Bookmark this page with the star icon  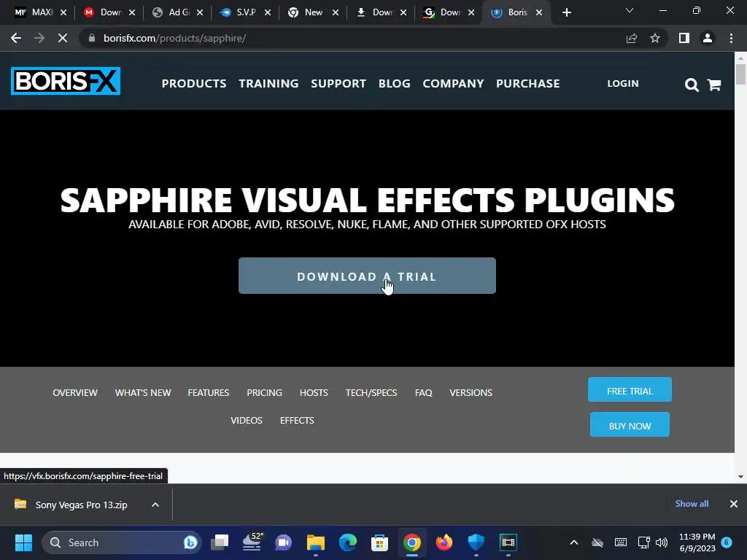(x=655, y=38)
